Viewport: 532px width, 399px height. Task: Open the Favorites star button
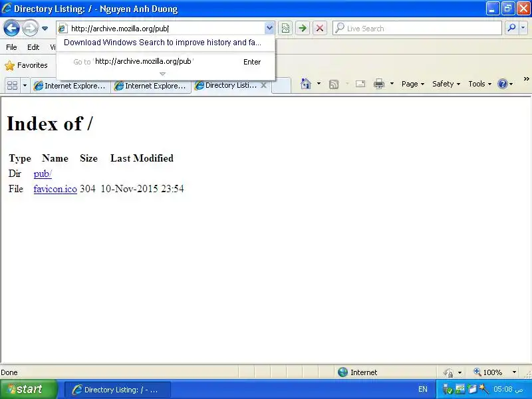(x=26, y=65)
